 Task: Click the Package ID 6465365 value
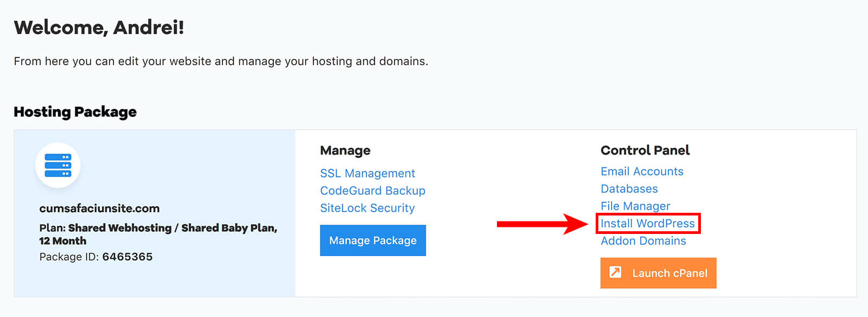click(x=127, y=257)
